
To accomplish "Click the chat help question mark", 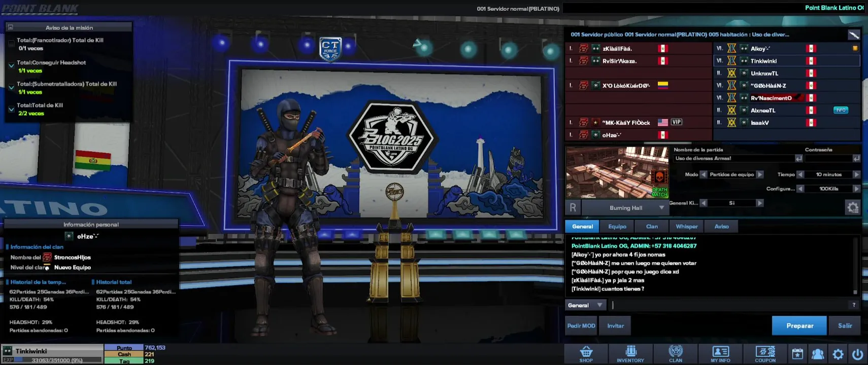I will coord(854,305).
